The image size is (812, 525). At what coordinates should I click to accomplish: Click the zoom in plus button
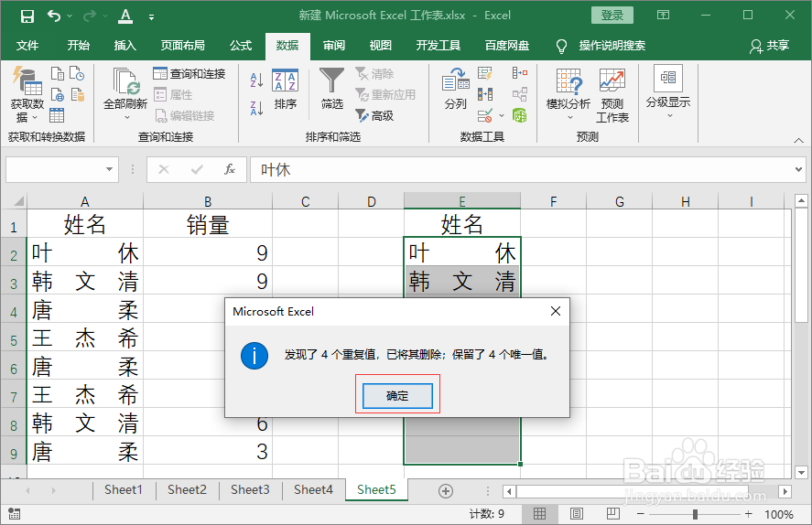748,514
